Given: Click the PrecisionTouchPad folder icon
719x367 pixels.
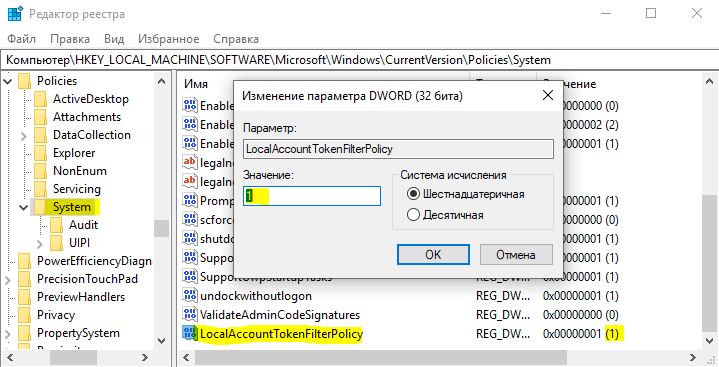Looking at the screenshot, I should [24, 279].
